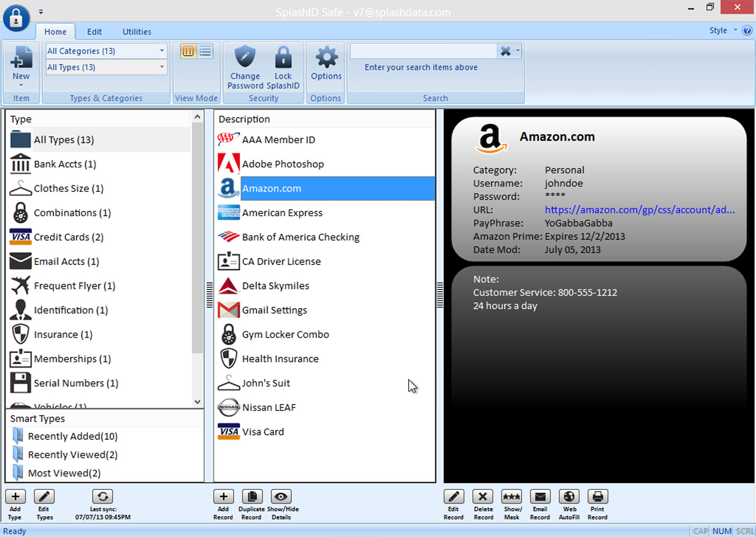Viewport: 756px width, 537px height.
Task: Click the SplashID application lock logo
Action: (16, 17)
